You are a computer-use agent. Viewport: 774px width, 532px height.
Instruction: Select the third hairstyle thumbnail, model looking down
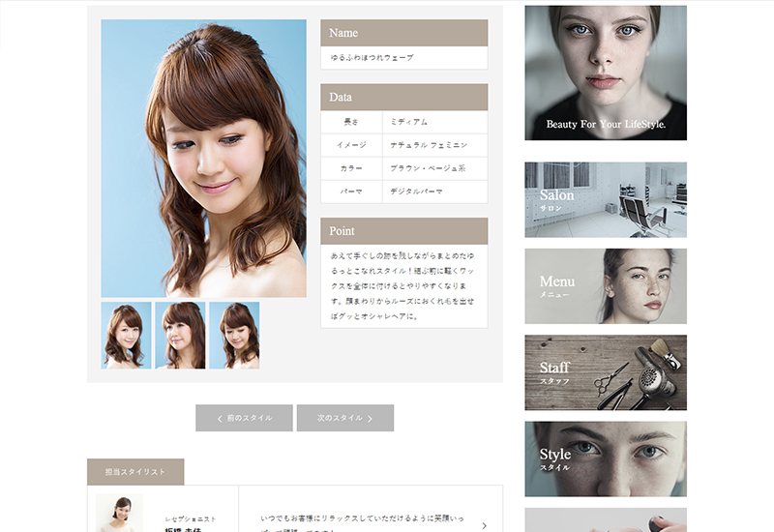pos(234,336)
